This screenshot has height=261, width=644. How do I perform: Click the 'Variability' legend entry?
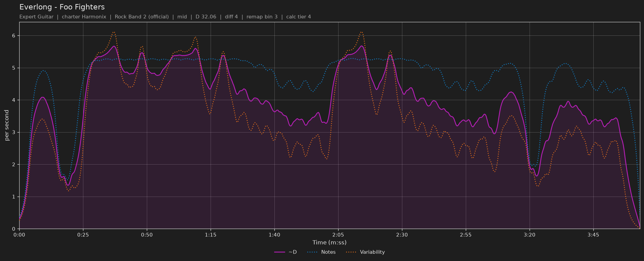[x=365, y=252]
